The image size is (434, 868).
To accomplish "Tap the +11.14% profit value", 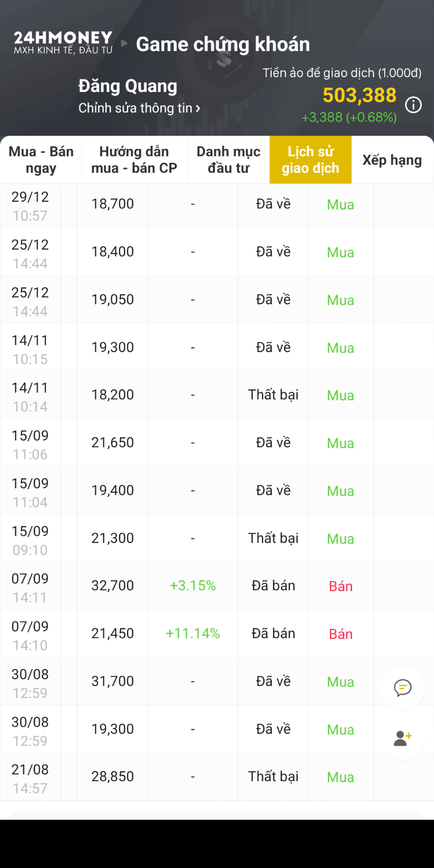I will pyautogui.click(x=193, y=633).
